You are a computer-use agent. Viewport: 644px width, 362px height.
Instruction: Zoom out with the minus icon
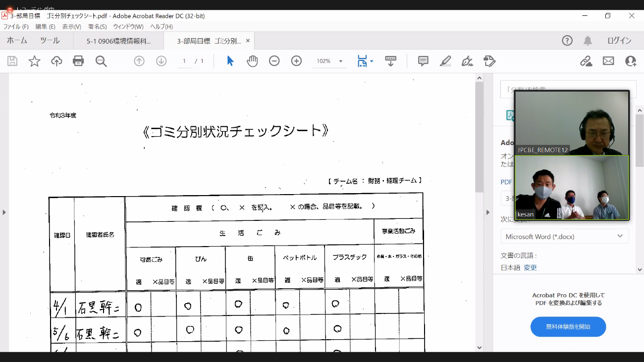274,61
